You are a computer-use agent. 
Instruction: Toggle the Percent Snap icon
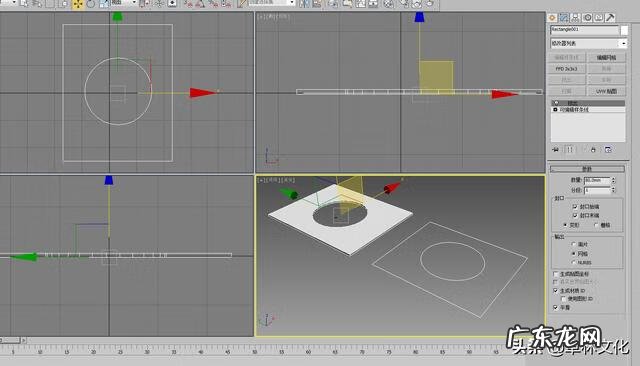(213, 4)
